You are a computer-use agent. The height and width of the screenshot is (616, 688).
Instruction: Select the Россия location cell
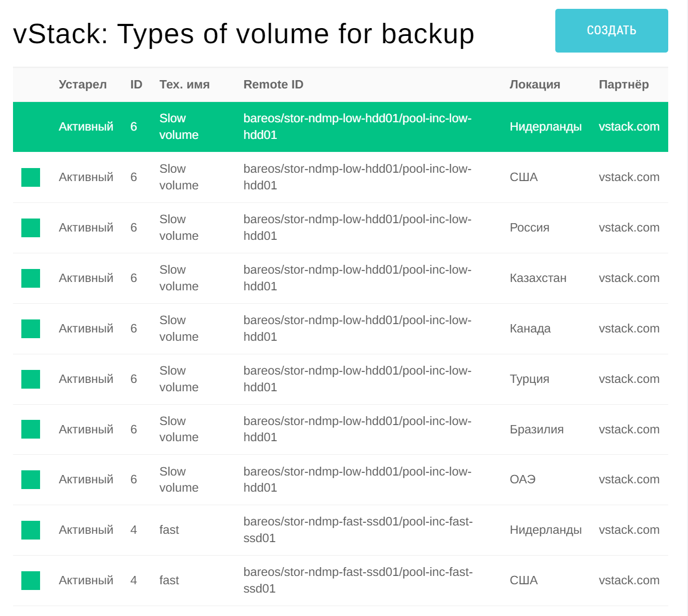coord(529,228)
